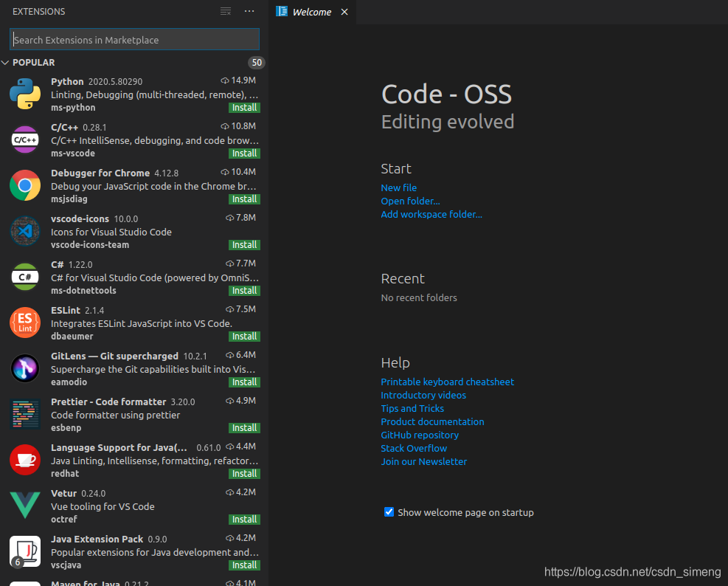Install the Python extension
This screenshot has height=586, width=728.
click(244, 107)
